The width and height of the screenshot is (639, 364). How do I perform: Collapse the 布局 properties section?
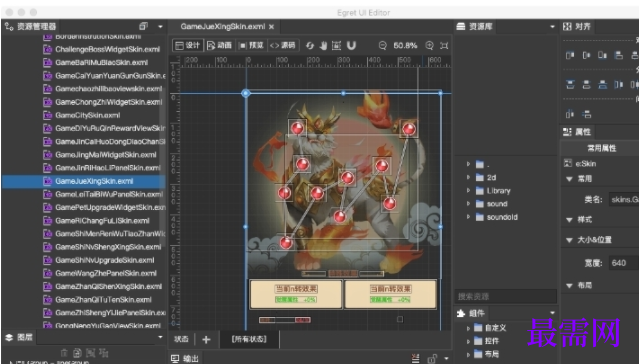coord(569,285)
